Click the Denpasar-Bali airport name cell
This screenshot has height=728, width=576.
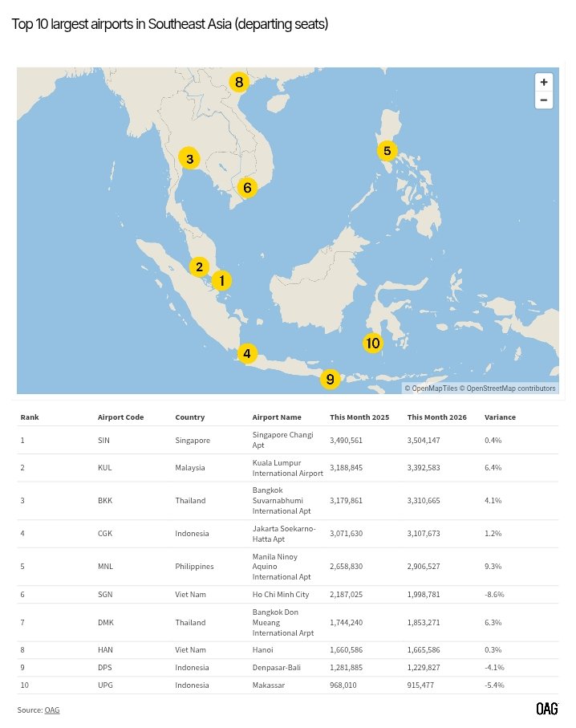tap(277, 668)
